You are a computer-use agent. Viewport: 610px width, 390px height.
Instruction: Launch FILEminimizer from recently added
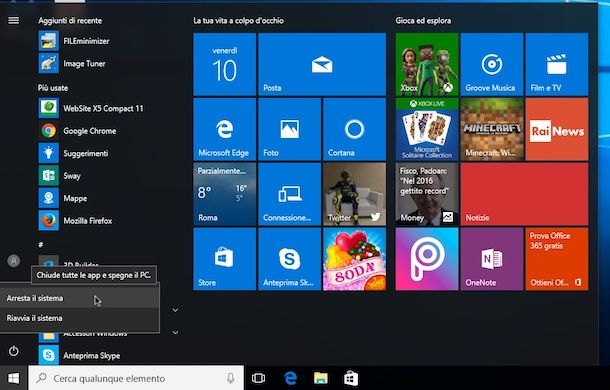tap(74, 41)
